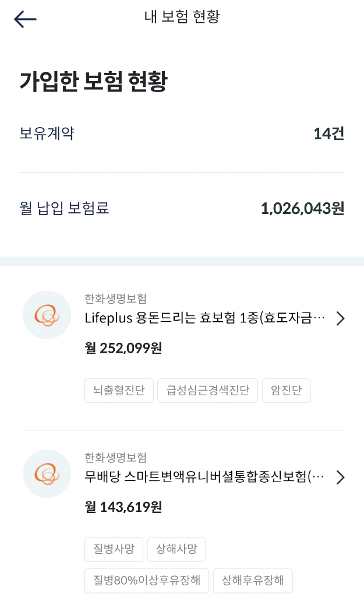This screenshot has height=597, width=364.
Task: Click the 가입한 보험 현황 heading
Action: [93, 82]
